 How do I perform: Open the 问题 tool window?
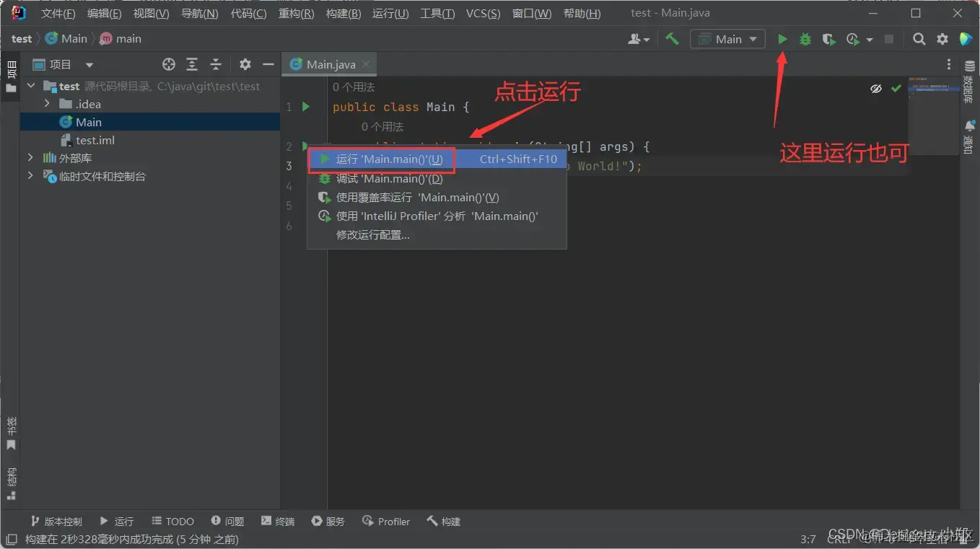click(x=227, y=521)
